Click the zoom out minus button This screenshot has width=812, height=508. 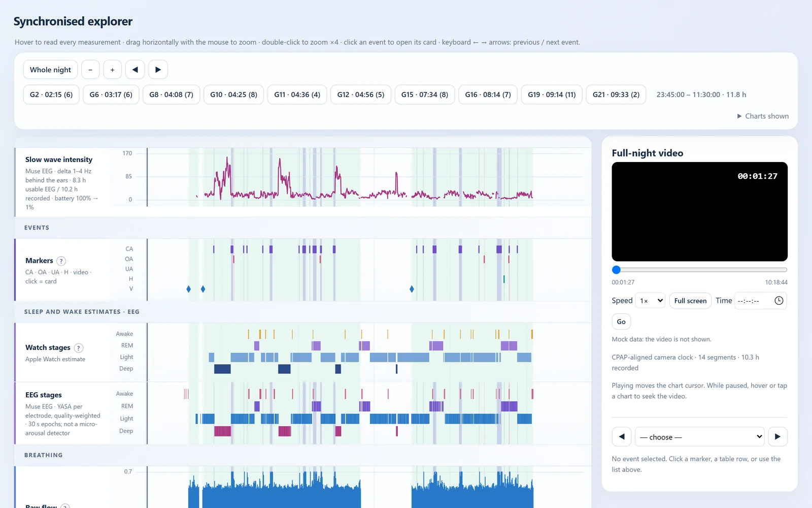click(90, 70)
